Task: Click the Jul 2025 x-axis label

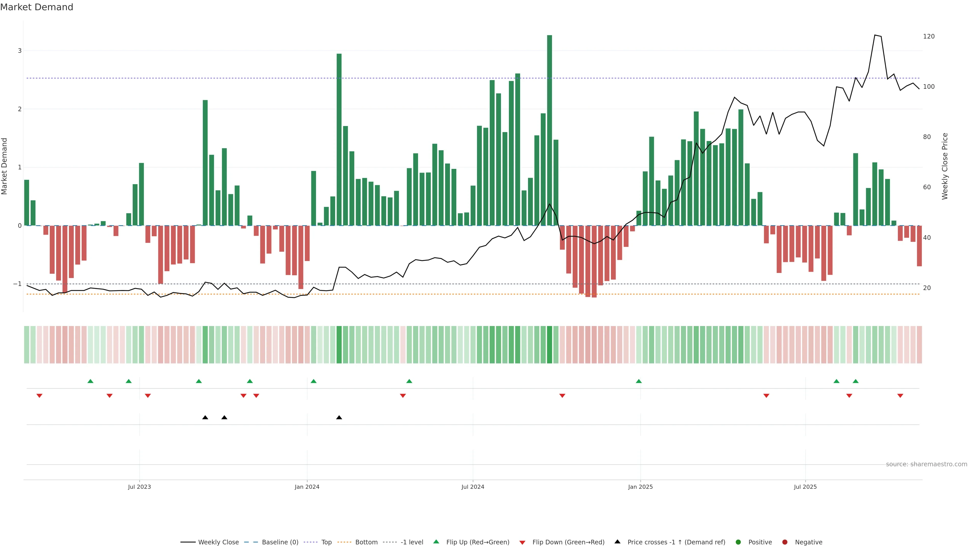Action: click(805, 487)
